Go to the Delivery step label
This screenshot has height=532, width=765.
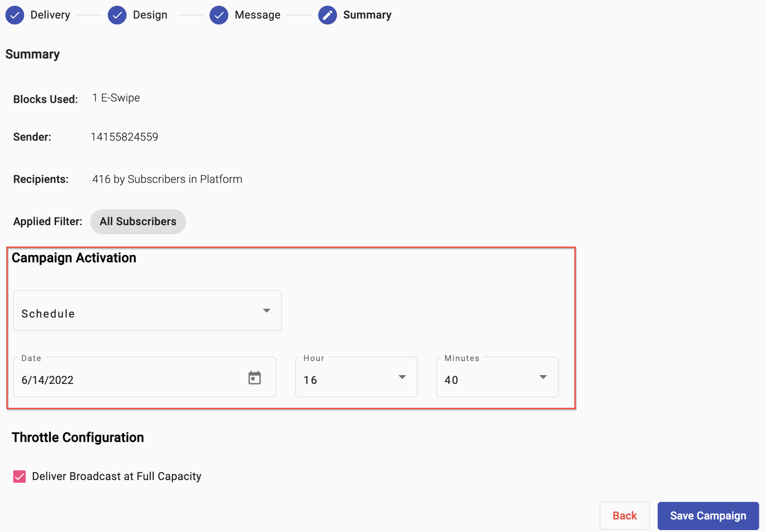click(x=50, y=15)
